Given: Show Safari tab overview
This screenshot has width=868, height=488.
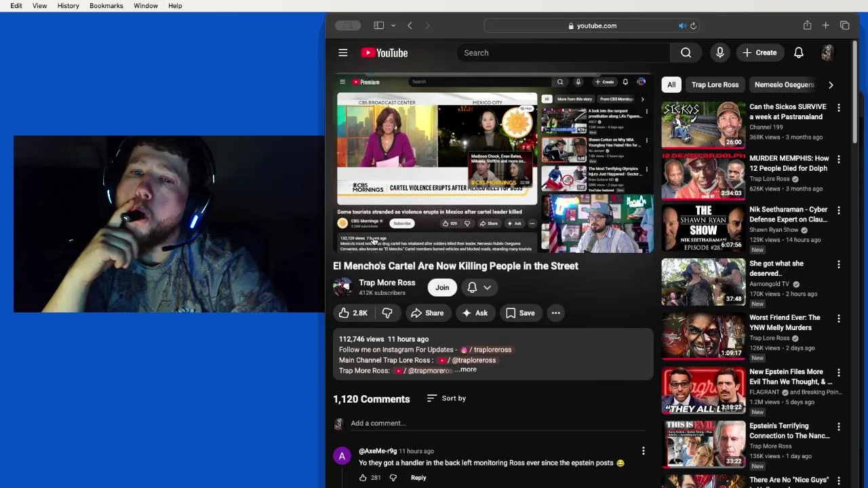Looking at the screenshot, I should 844,26.
